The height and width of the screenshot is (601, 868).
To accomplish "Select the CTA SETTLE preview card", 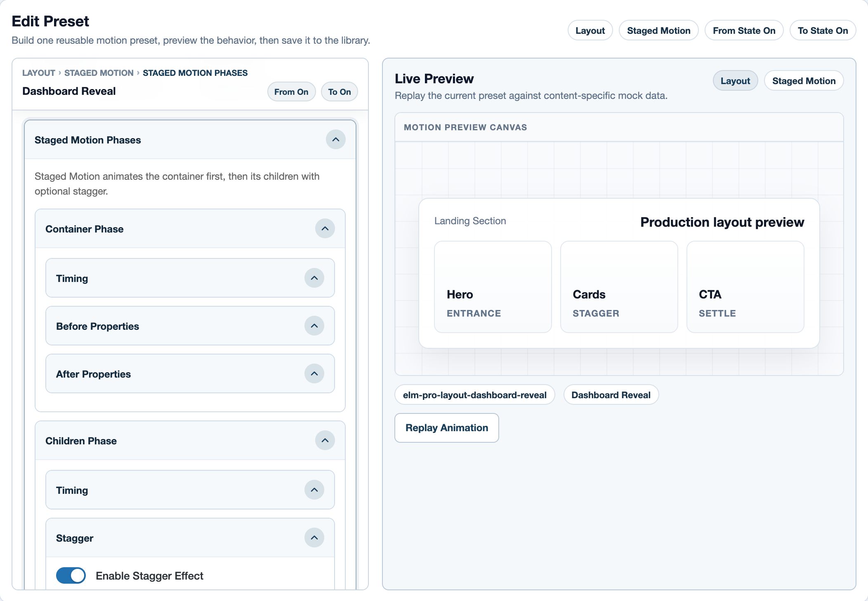I will 745,287.
